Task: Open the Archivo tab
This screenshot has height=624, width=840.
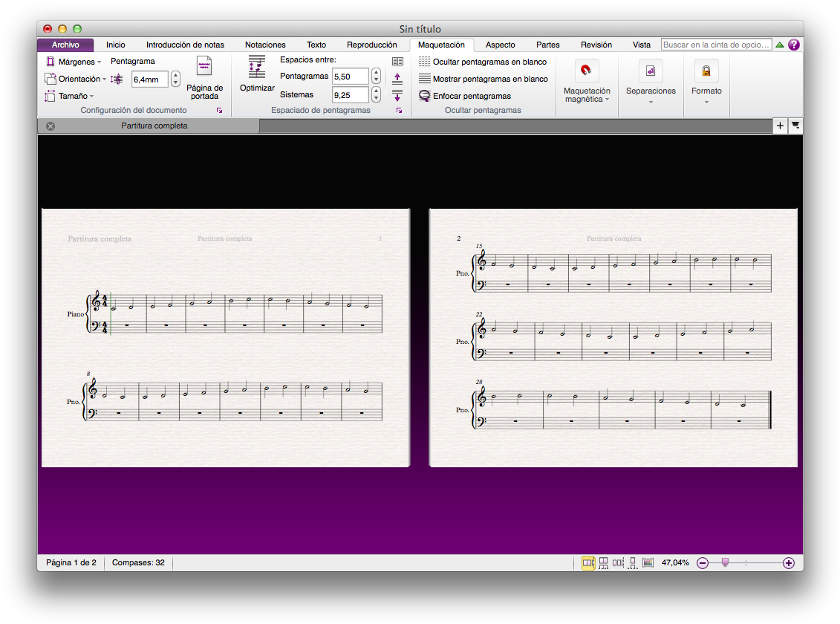Action: 65,45
